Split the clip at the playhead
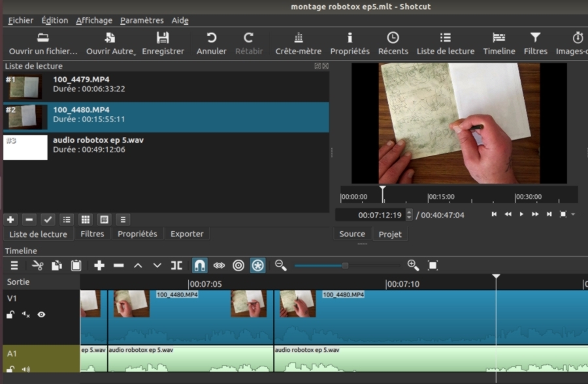Image resolution: width=588 pixels, height=384 pixels. (x=176, y=265)
